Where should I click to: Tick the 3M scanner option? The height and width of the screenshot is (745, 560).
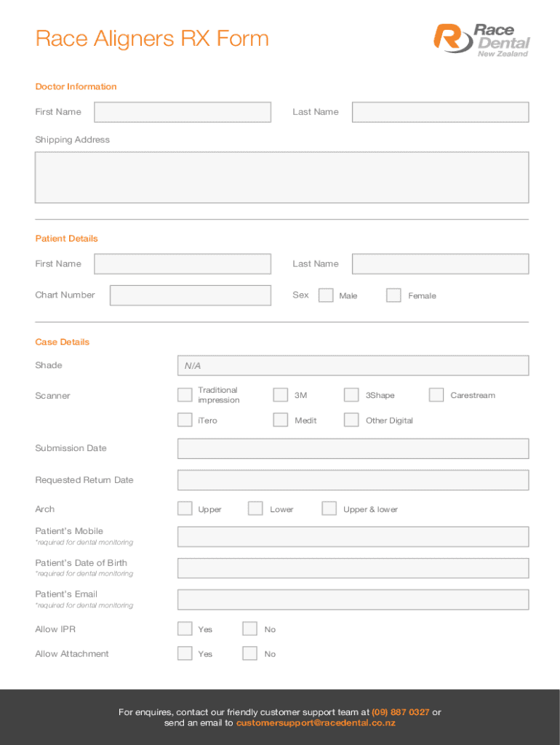pos(281,395)
